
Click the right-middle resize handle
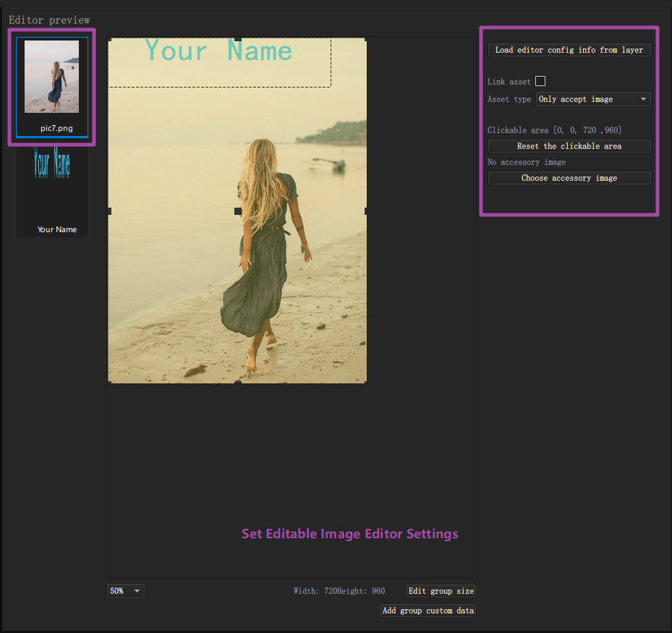[x=365, y=211]
